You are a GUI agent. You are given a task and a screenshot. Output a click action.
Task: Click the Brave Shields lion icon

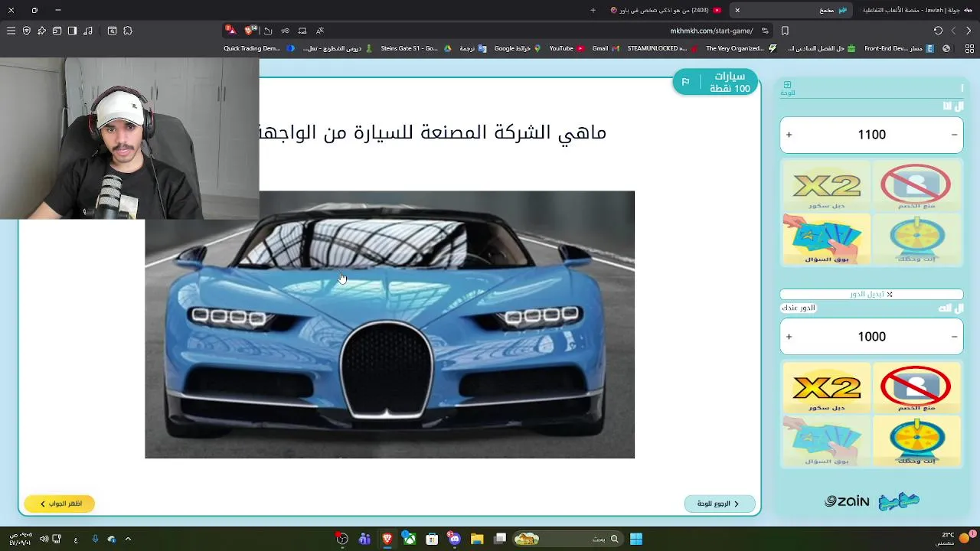250,31
